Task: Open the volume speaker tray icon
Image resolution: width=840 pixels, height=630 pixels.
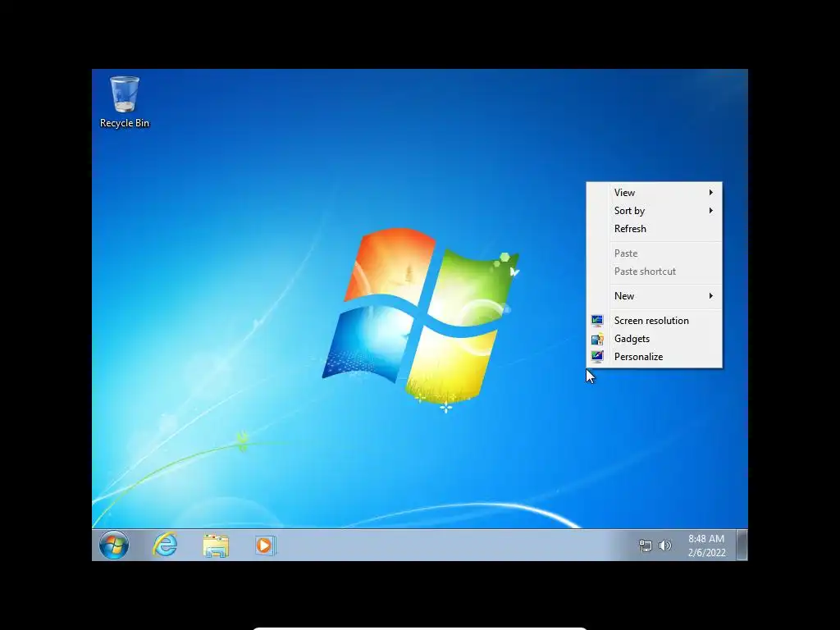Action: tap(664, 546)
